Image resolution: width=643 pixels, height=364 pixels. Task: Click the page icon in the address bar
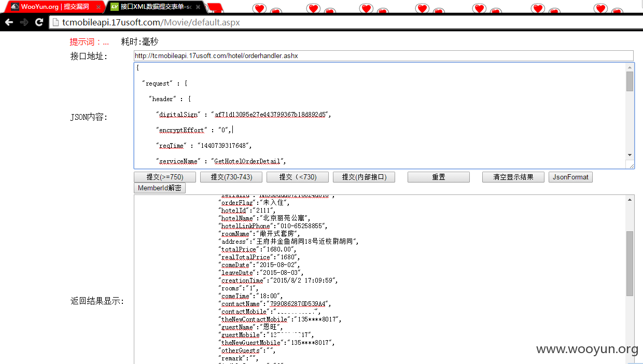pyautogui.click(x=56, y=22)
